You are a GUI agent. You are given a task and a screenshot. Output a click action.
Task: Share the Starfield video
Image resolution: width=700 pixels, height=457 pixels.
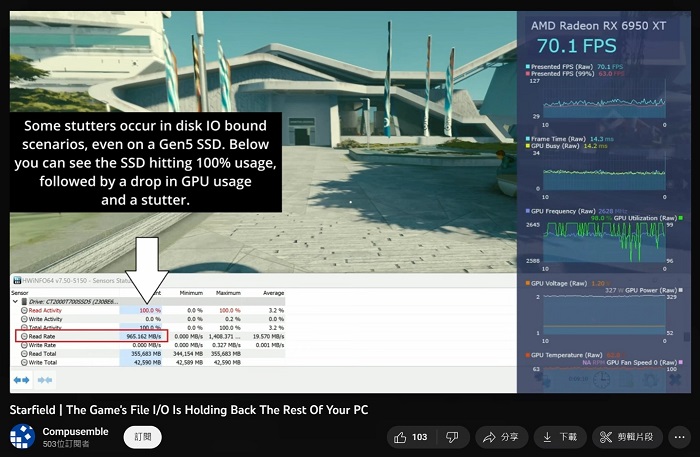point(501,437)
